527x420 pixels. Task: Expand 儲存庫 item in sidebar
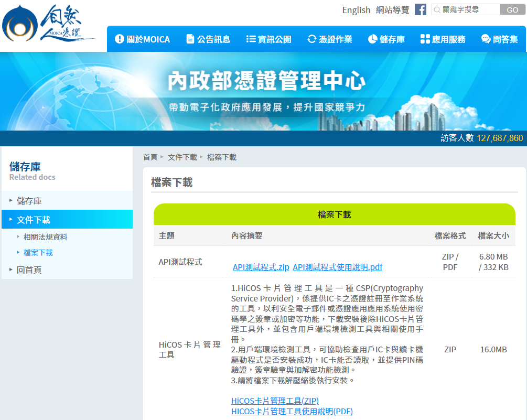29,200
